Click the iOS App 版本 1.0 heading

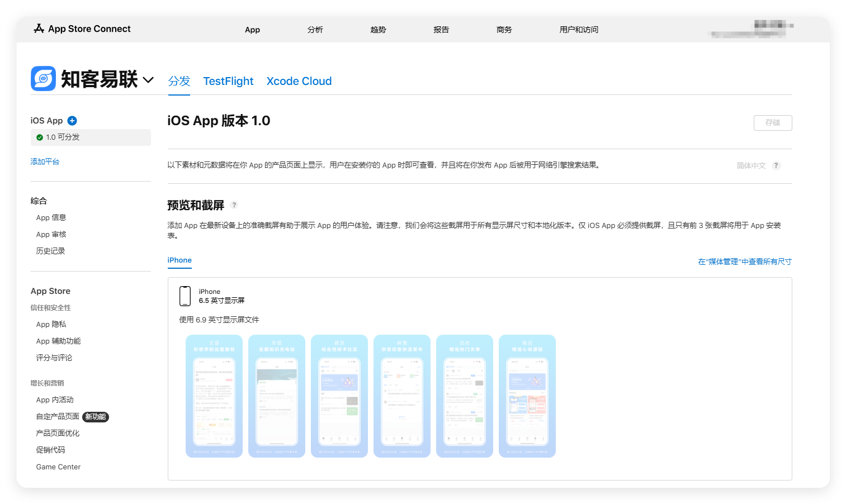pyautogui.click(x=219, y=121)
